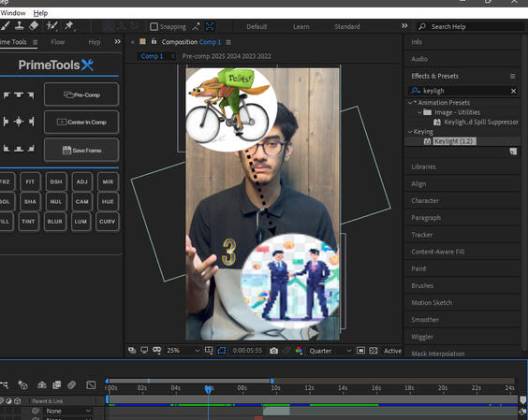Align layer to bottom-center in PrimeTools
The width and height of the screenshot is (528, 420).
[x=19, y=148]
